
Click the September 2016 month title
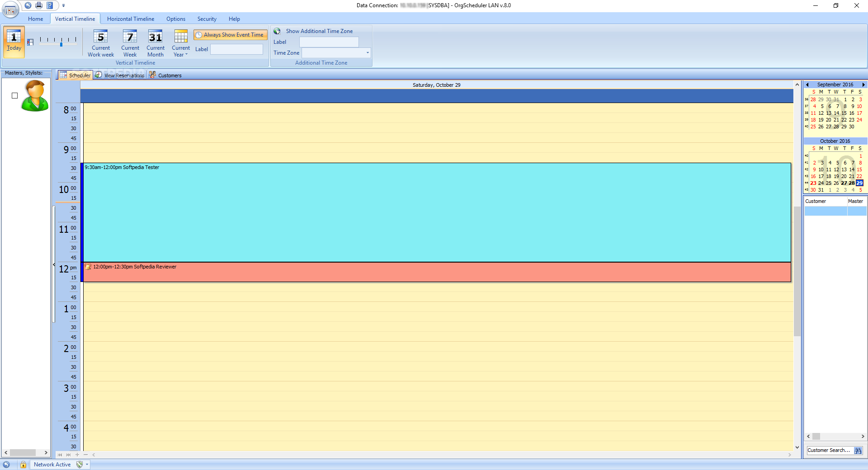pos(835,85)
